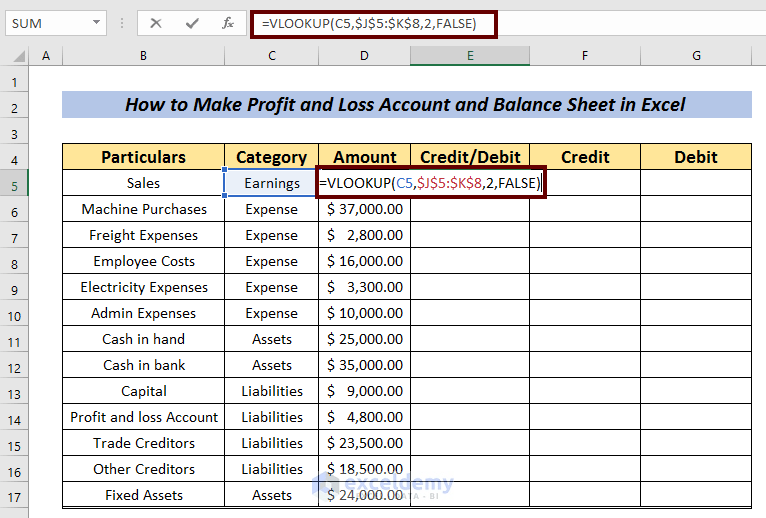Select the Debit header cell
This screenshot has width=766, height=518.
(696, 157)
